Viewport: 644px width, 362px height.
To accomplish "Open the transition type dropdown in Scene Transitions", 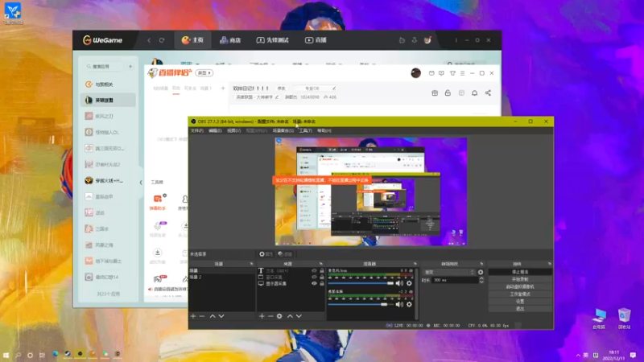I will (x=449, y=272).
